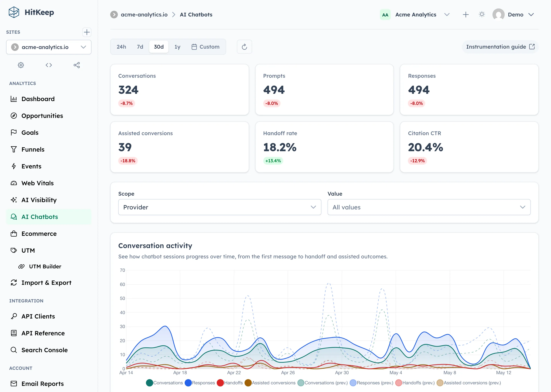551x392 pixels.
Task: Toggle Conversations (prev.) legend series
Action: (323, 383)
